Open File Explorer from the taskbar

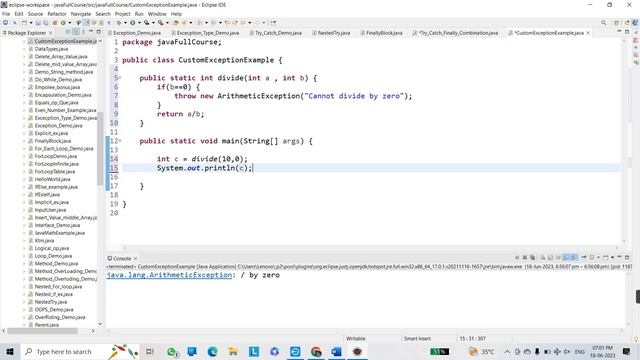[x=233, y=351]
